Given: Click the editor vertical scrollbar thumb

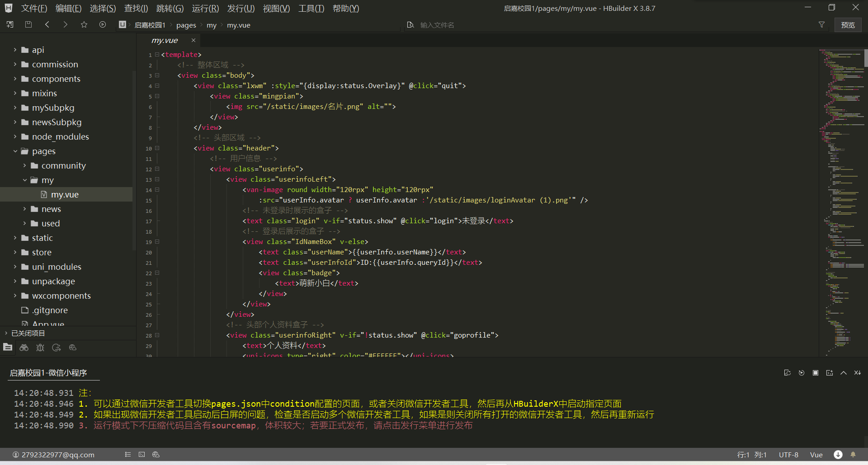Looking at the screenshot, I should click(x=866, y=57).
